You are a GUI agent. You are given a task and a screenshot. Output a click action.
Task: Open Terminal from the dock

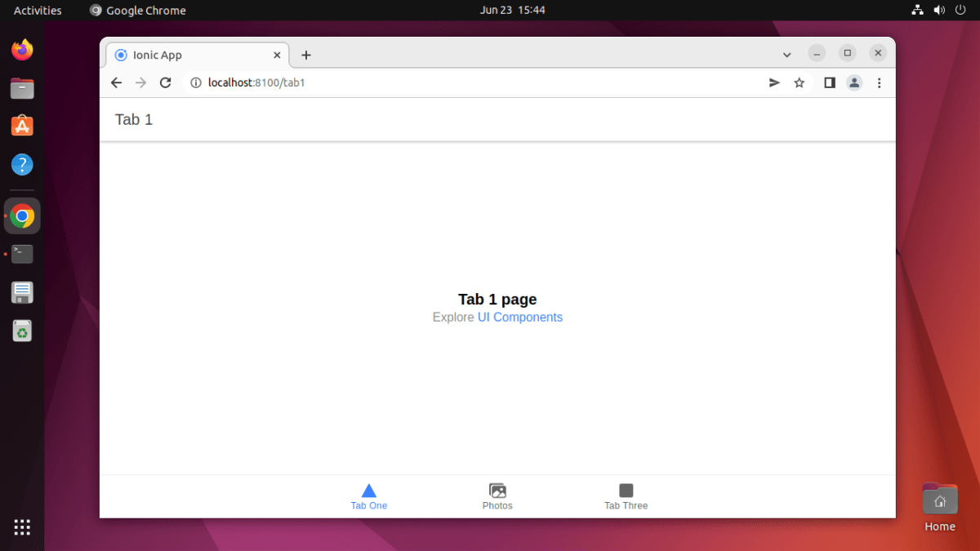coord(22,254)
